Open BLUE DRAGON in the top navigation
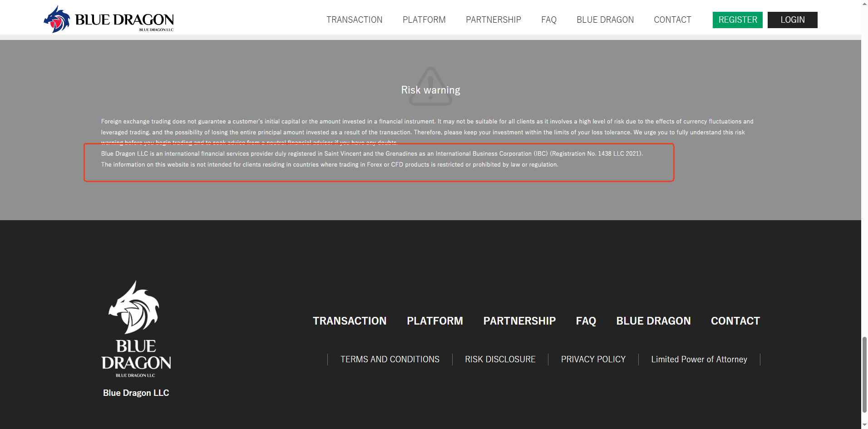The width and height of the screenshot is (868, 429). click(x=605, y=20)
